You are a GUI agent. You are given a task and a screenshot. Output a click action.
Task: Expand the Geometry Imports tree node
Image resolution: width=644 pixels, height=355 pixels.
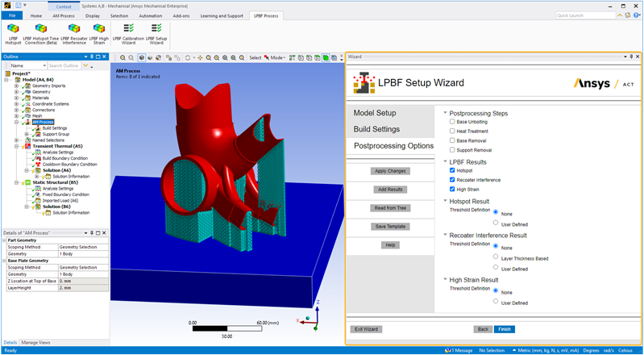click(x=16, y=86)
